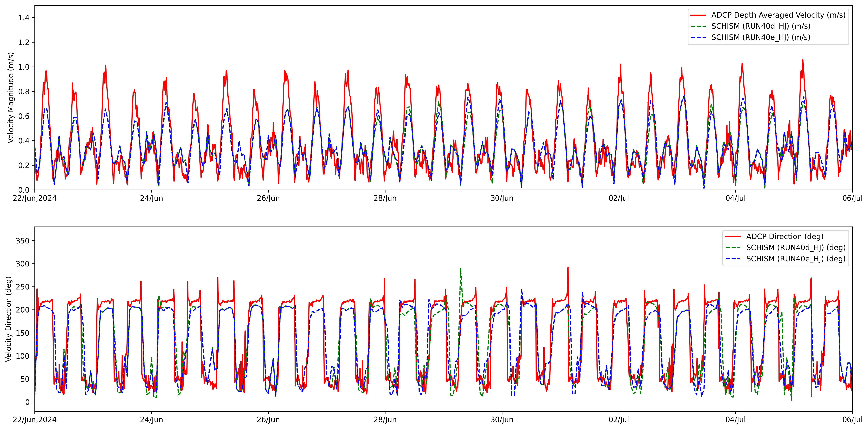Click the 30/Jun tick label on lower plot
This screenshot has height=429, width=868.
point(502,420)
